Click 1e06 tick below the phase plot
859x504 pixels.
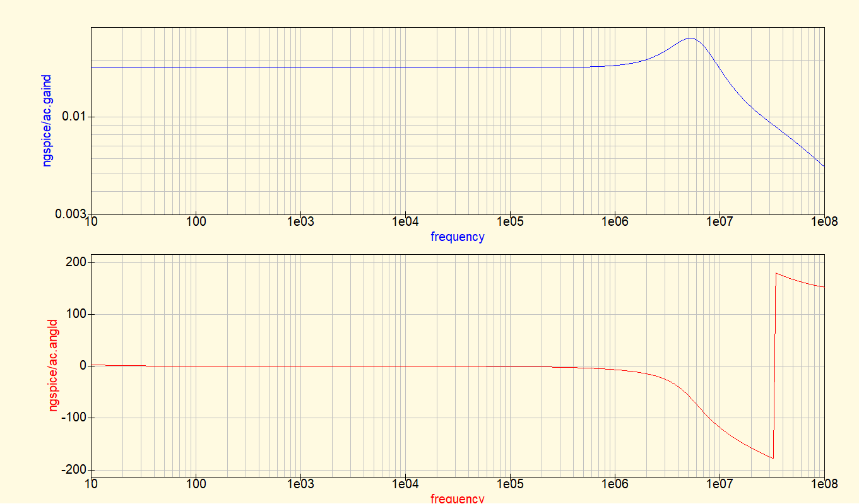click(x=615, y=484)
